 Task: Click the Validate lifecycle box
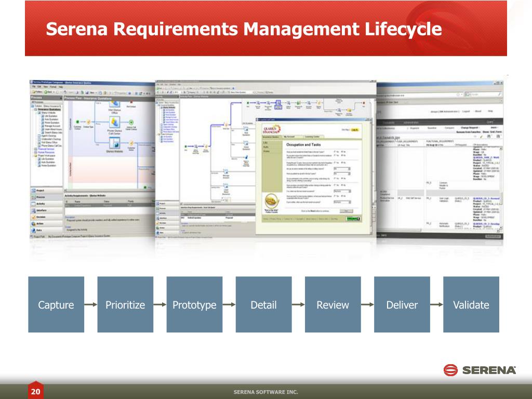[x=471, y=304]
